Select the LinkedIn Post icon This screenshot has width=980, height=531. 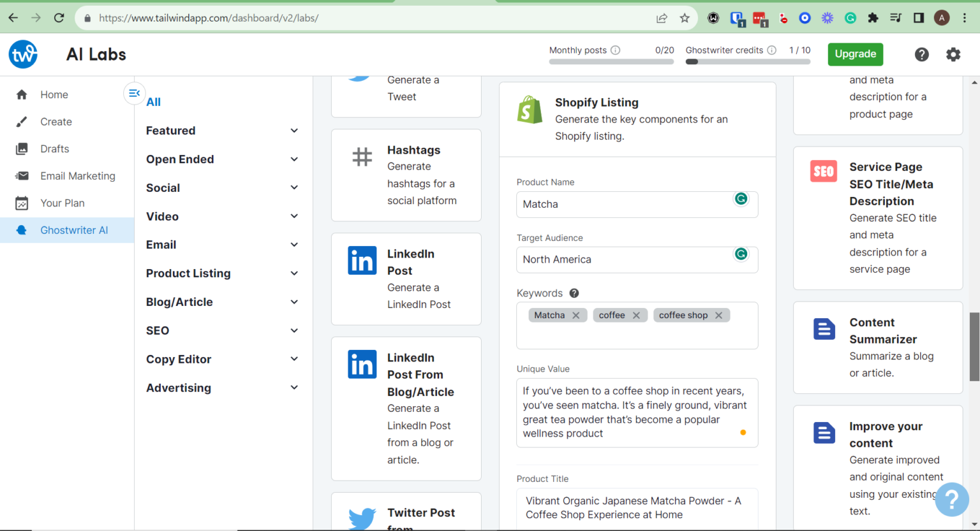pos(362,260)
